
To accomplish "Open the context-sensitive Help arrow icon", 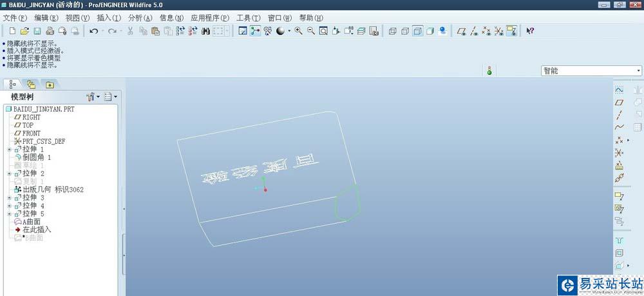I will [x=530, y=31].
